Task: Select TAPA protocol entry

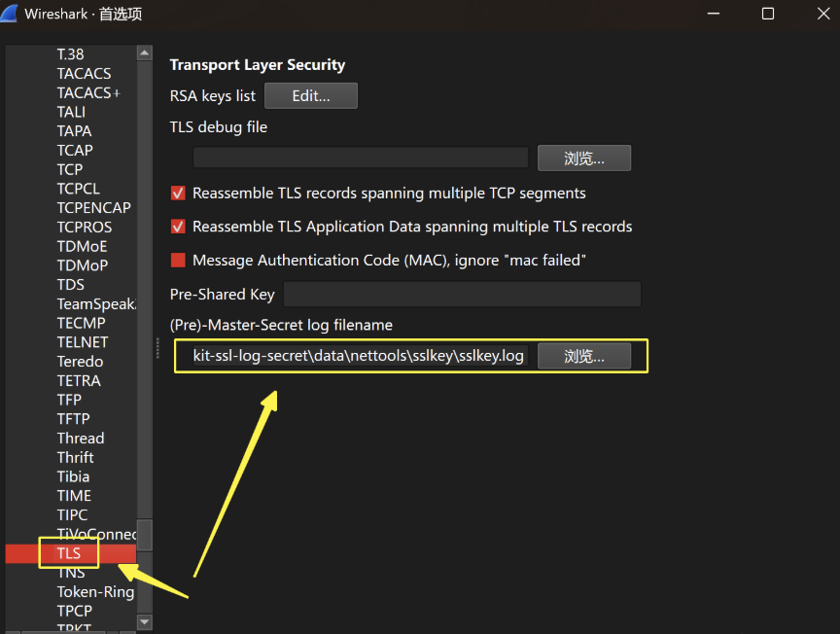Action: click(75, 130)
